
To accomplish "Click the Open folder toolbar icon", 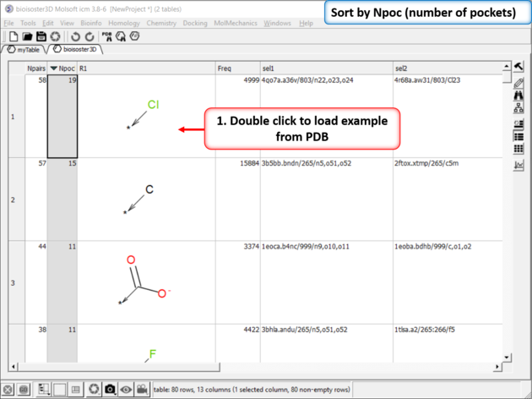I will point(27,37).
